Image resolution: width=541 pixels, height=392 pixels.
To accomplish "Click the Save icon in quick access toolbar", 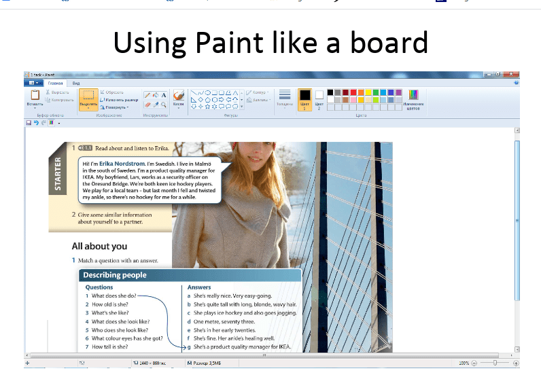I will pos(27,123).
